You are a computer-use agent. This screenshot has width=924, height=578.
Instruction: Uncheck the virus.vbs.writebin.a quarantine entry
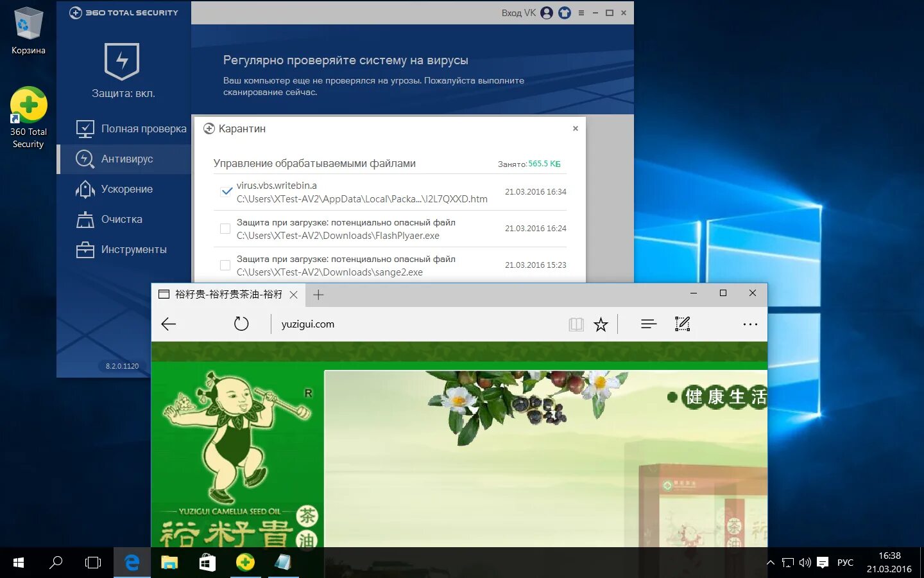(x=226, y=191)
